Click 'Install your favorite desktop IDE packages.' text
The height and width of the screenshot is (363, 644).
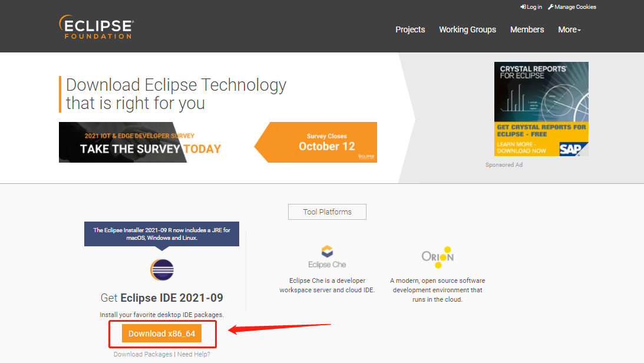[162, 315]
